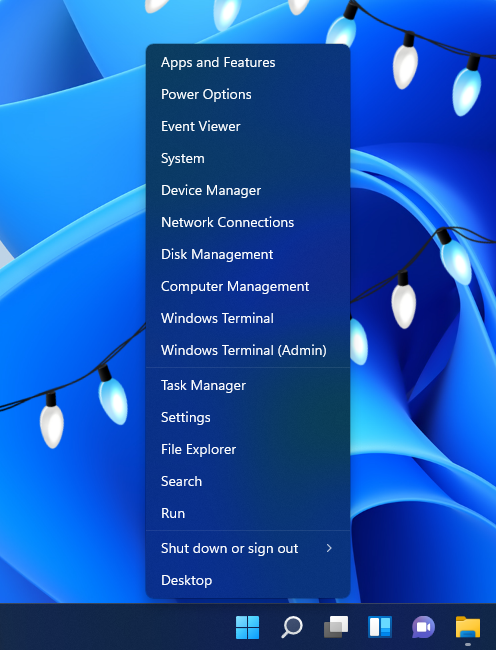Choose System menu entry
The image size is (496, 650).
(248, 158)
